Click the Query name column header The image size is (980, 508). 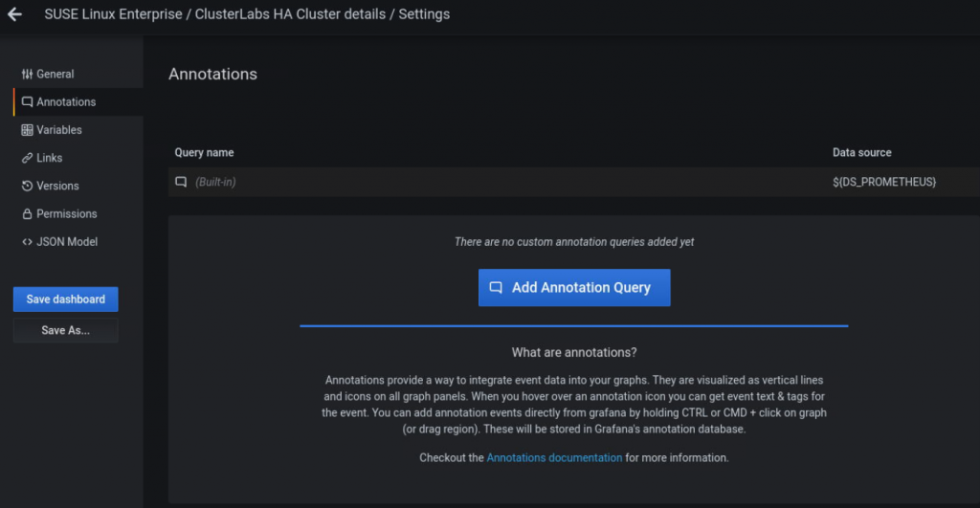pos(204,153)
